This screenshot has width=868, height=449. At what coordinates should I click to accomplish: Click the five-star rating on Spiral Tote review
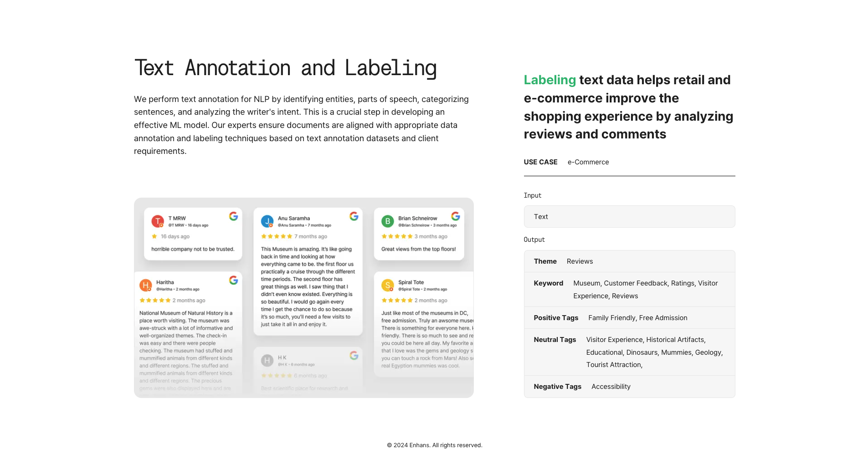click(397, 301)
